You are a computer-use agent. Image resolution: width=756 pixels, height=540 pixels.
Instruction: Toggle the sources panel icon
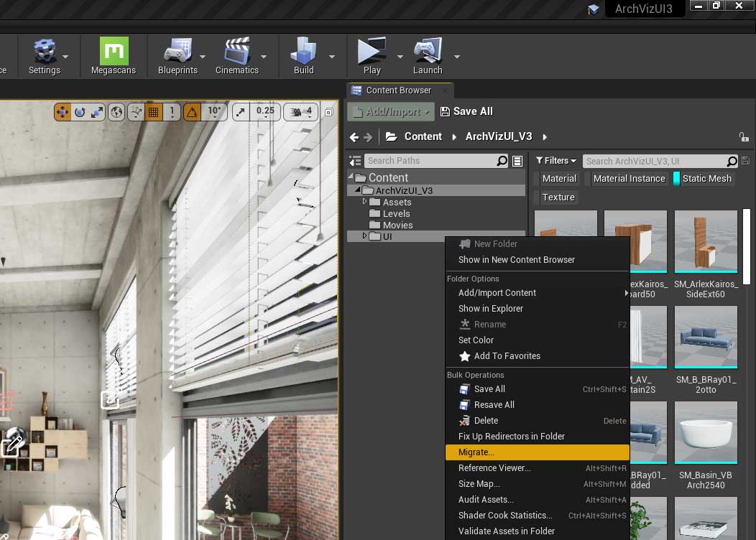point(355,161)
